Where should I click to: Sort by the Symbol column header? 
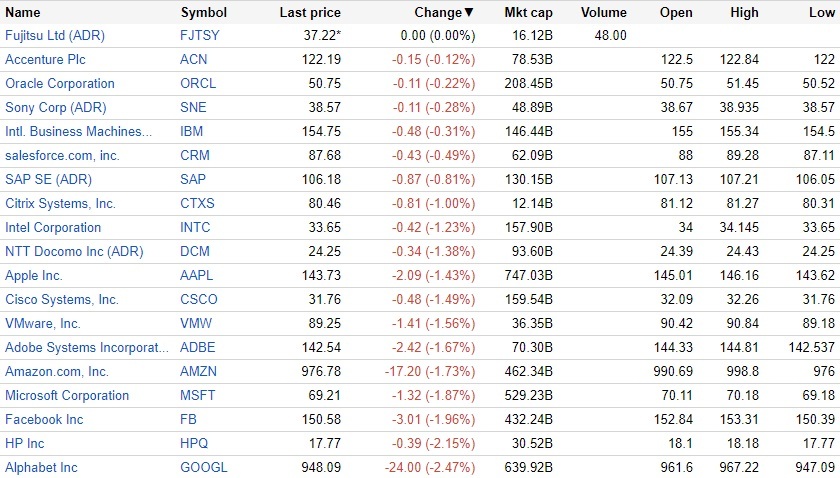pos(203,13)
